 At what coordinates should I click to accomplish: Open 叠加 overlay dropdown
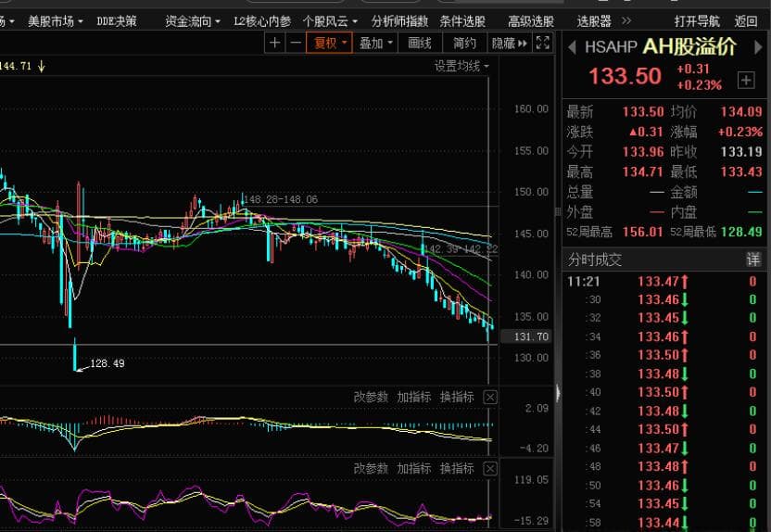[x=375, y=43]
